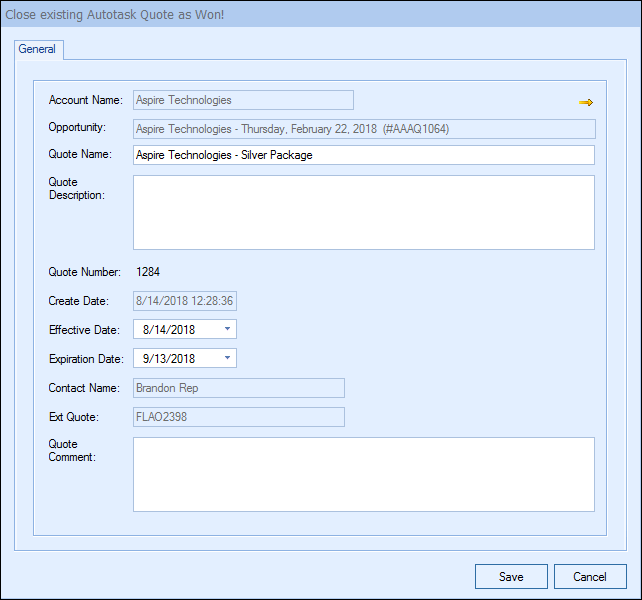642x600 pixels.
Task: Expand the Effective Date dropdown arrow
Action: 227,329
